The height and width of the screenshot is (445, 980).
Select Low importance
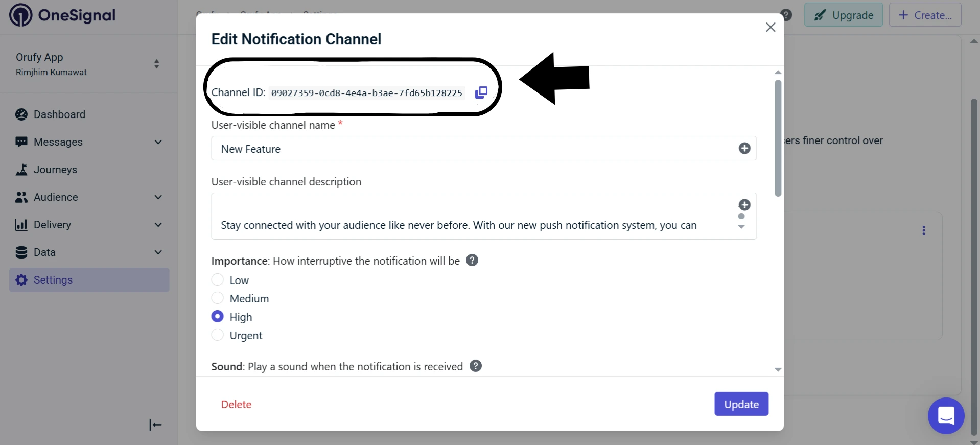(x=218, y=279)
